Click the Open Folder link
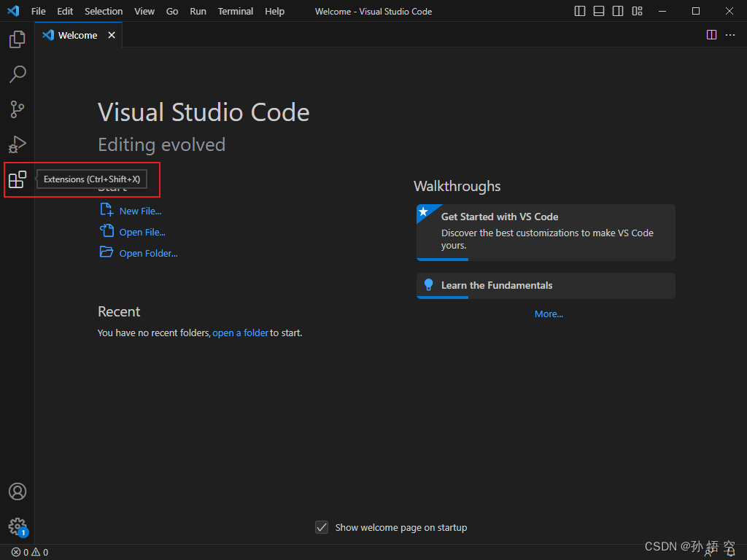Viewport: 747px width, 560px height. point(148,253)
